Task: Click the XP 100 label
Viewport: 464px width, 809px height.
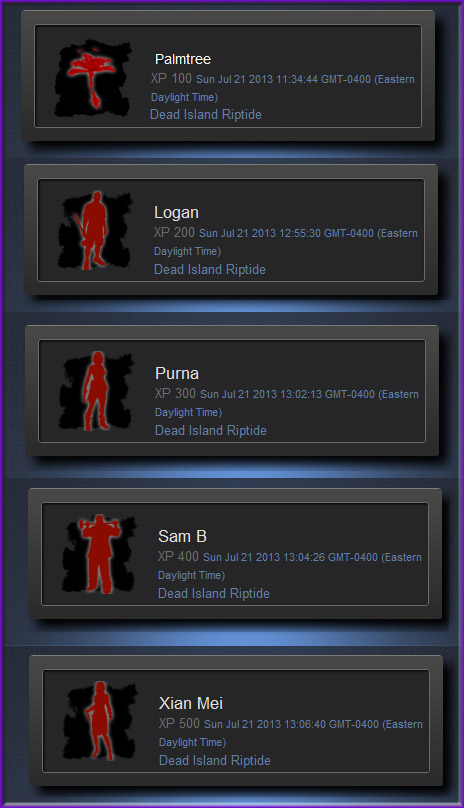Action: point(171,78)
